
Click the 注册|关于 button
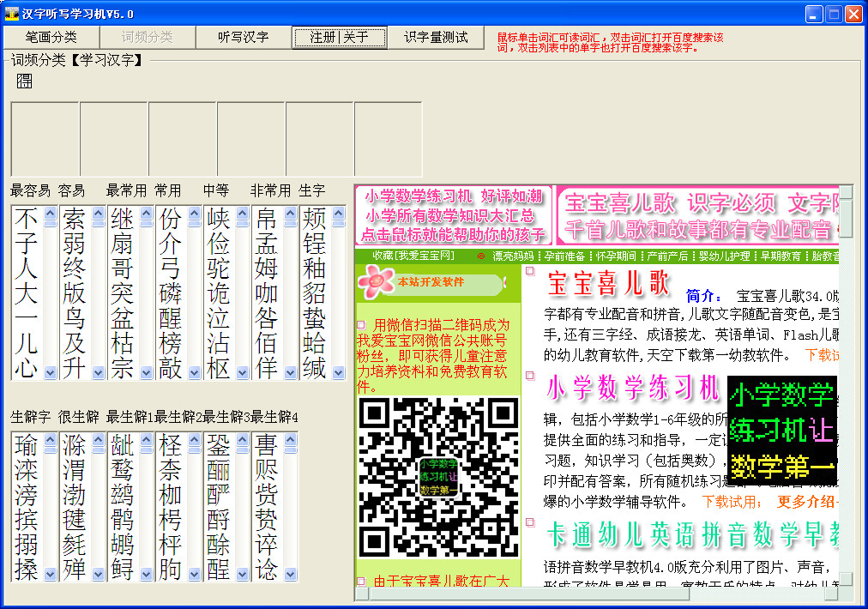(x=340, y=37)
